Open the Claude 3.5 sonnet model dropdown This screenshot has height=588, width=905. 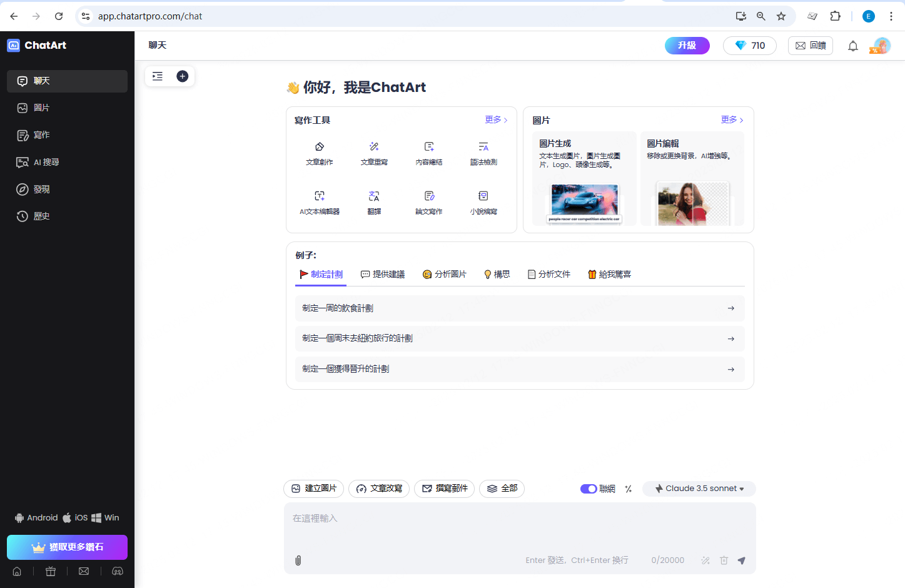pos(699,489)
